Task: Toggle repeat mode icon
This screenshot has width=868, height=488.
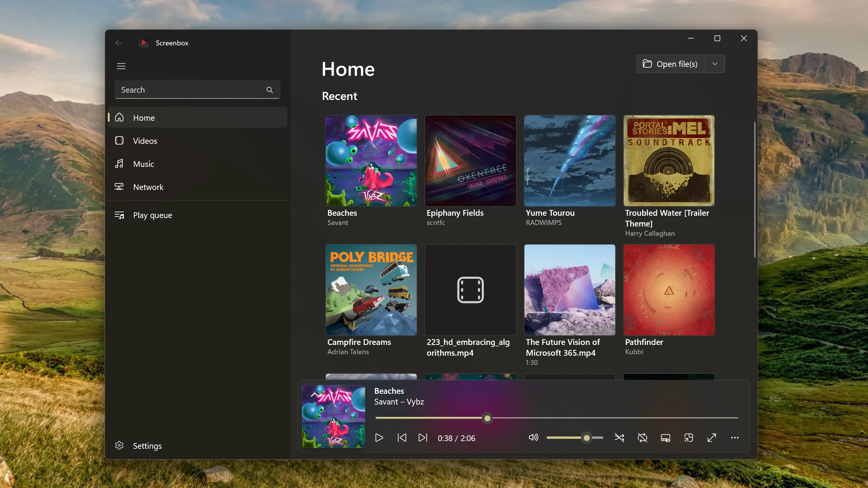Action: click(643, 437)
